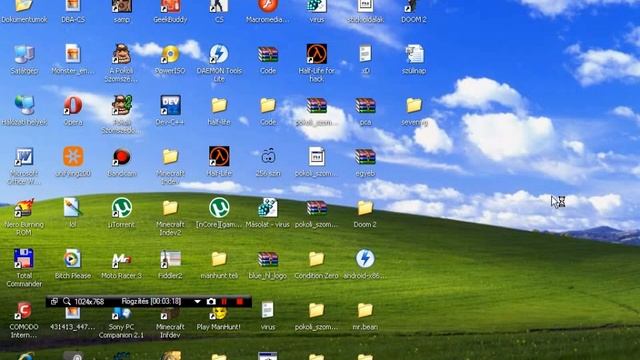Open COMODO Internet Security shortcut
Viewport: 640px width, 360px height.
tap(24, 311)
